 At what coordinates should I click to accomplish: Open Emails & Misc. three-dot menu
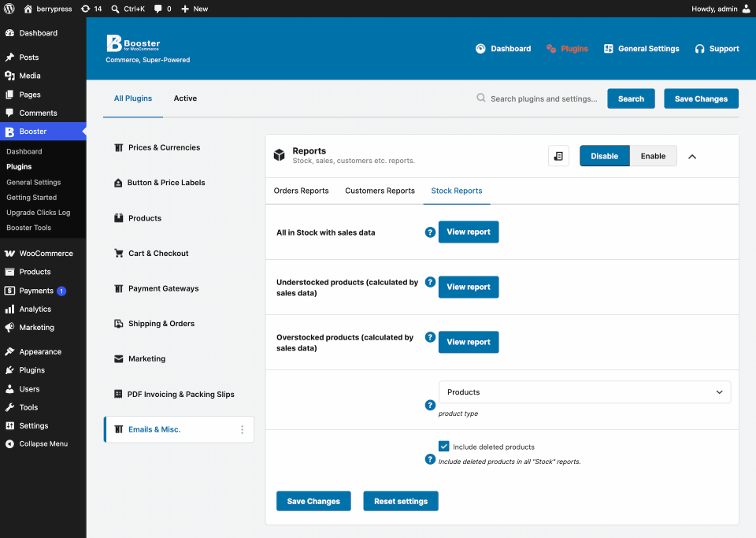click(x=242, y=429)
